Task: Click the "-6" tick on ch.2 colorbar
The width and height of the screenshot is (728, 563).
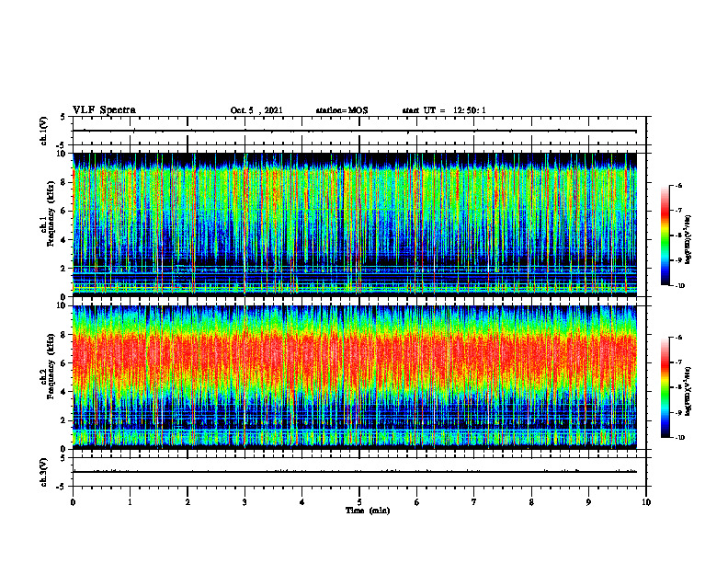Action: (x=678, y=338)
